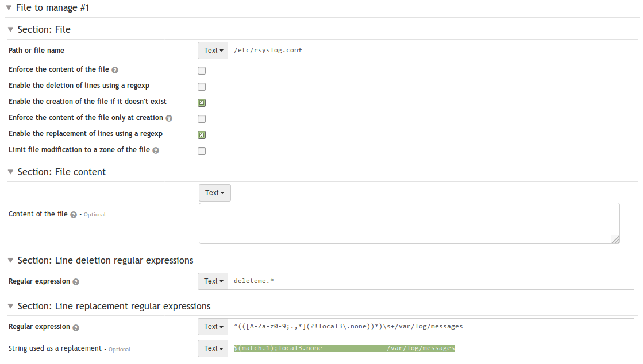
Task: Click the /etc/rsyslog.conf path input field
Action: (430, 51)
